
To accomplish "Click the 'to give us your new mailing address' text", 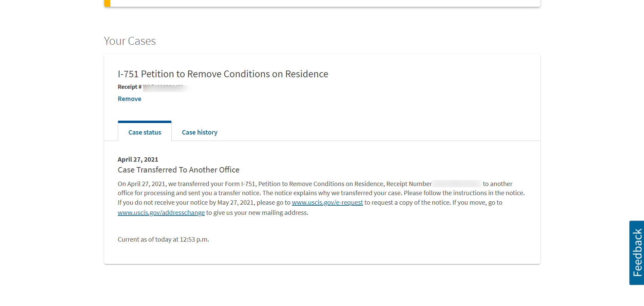I will 257,213.
